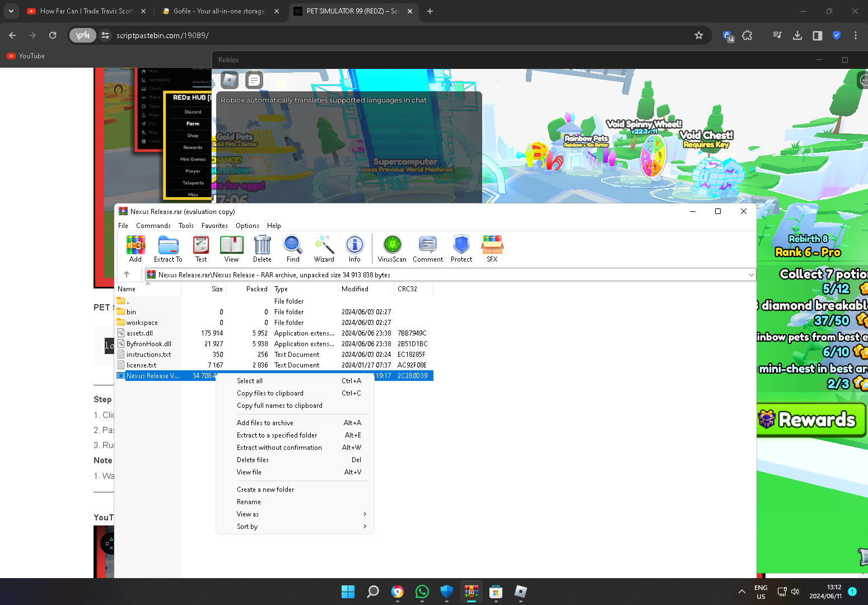
Task: Open the workspace folder in archive
Action: pos(142,323)
